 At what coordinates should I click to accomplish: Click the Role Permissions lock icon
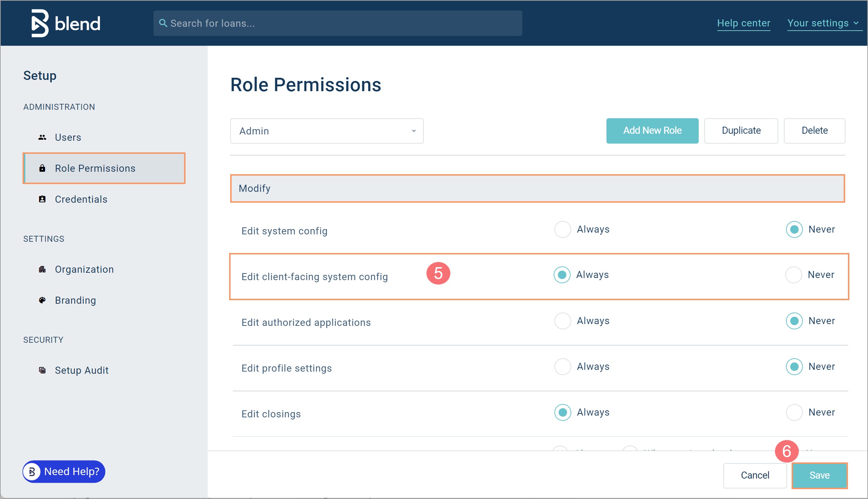tap(42, 168)
